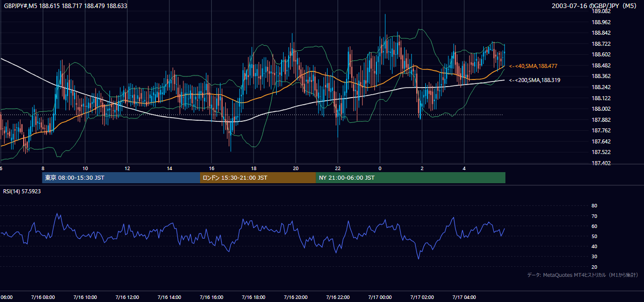Image resolution: width=644 pixels, height=302 pixels.
Task: Click the chart title 2003-07-16 GBP/JPY (M5)
Action: point(595,6)
